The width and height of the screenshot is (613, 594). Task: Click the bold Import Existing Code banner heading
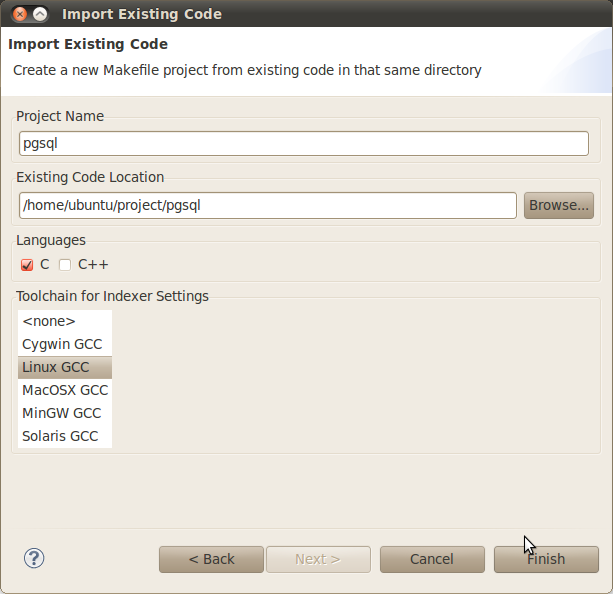tap(88, 45)
